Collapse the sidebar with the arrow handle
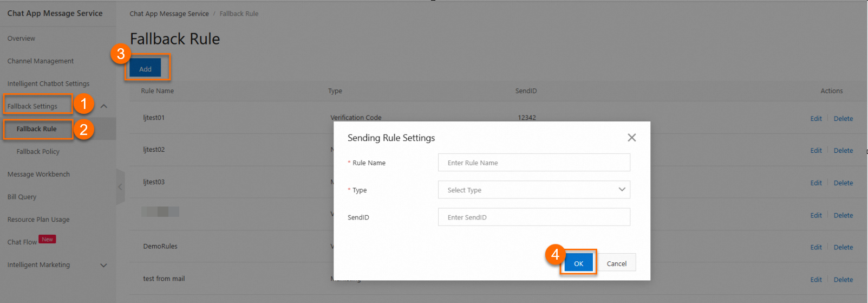The height and width of the screenshot is (303, 868). coord(120,187)
